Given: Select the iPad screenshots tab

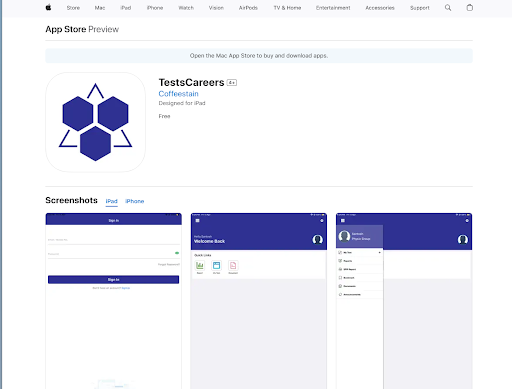Looking at the screenshot, I should 112,201.
